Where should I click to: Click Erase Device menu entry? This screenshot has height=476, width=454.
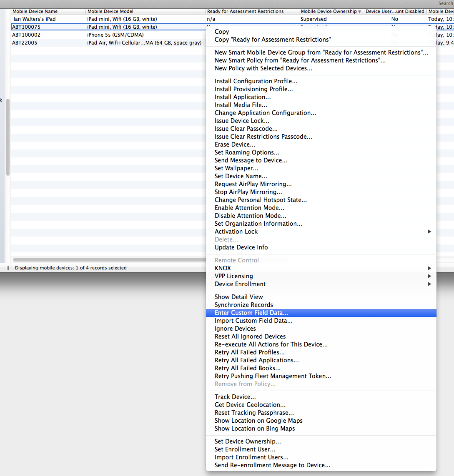click(235, 145)
